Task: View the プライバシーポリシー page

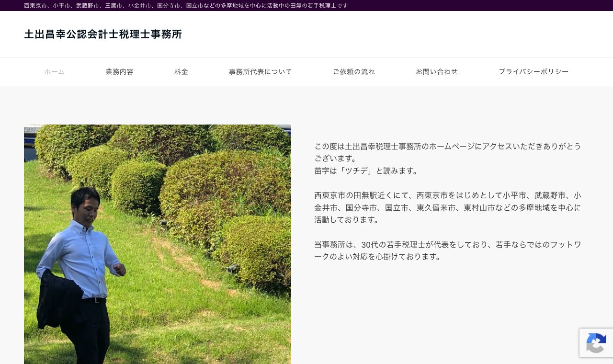Action: [x=534, y=72]
